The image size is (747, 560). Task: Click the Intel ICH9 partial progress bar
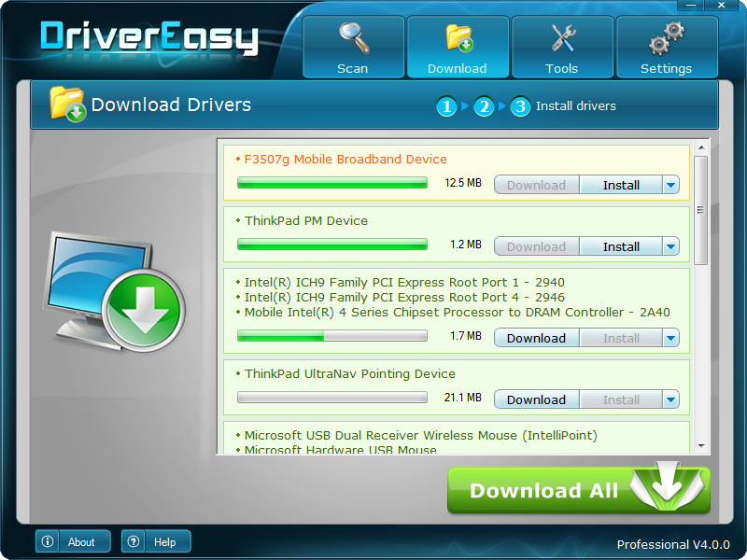[x=332, y=336]
